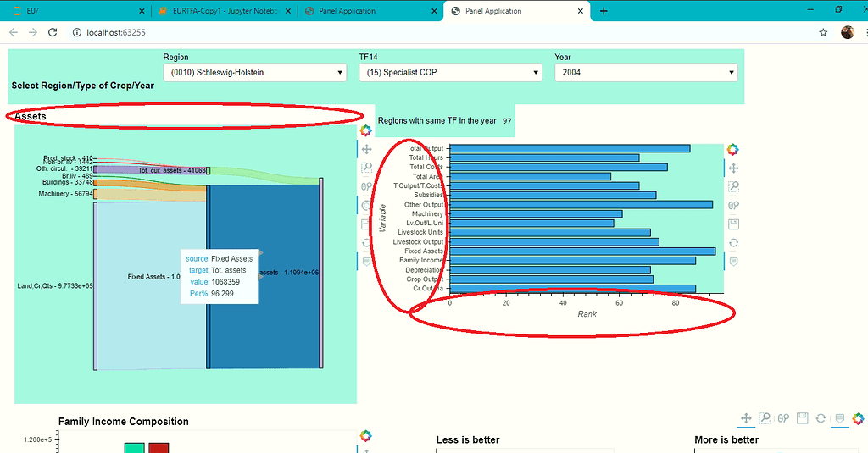
Task: Toggle Pan tool in bar chart toolbar
Action: (733, 168)
